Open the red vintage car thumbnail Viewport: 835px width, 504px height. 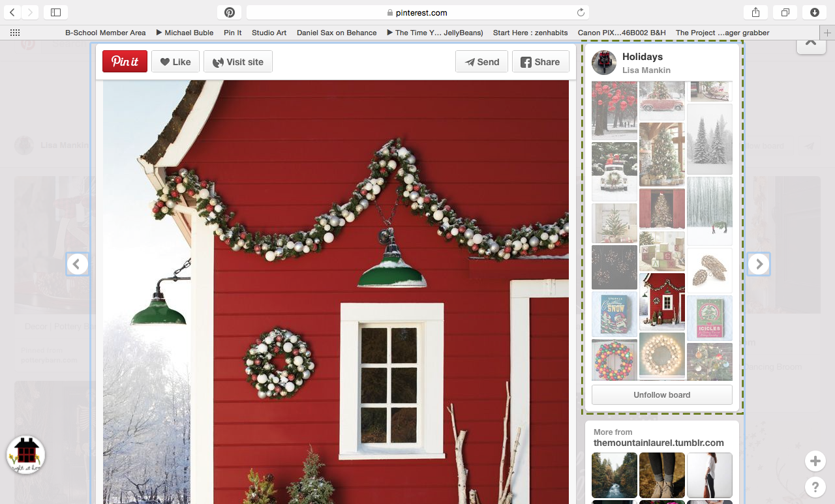tap(662, 100)
